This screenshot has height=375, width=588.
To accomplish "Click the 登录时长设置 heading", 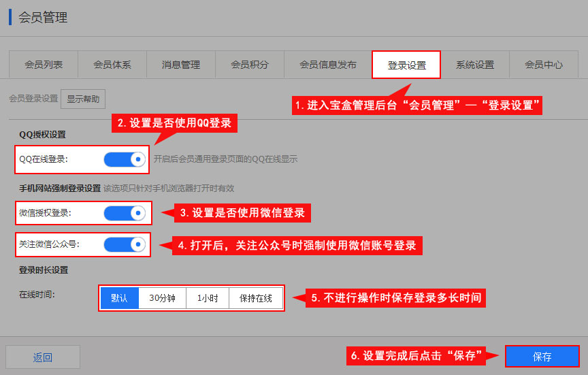I will pos(44,270).
